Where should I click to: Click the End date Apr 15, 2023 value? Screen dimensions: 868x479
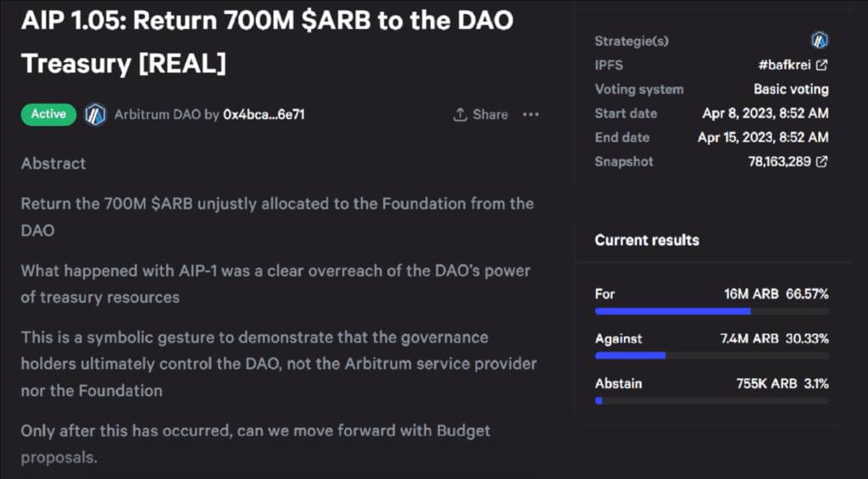pyautogui.click(x=763, y=137)
